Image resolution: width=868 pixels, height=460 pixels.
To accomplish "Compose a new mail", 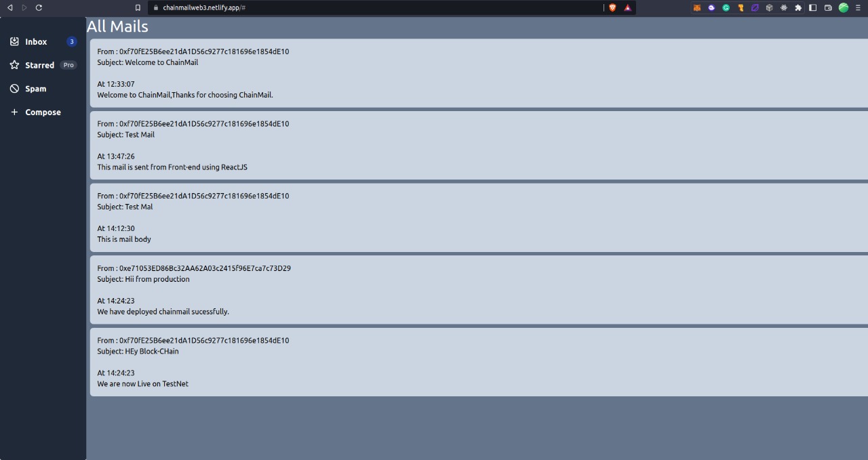I will pos(43,112).
